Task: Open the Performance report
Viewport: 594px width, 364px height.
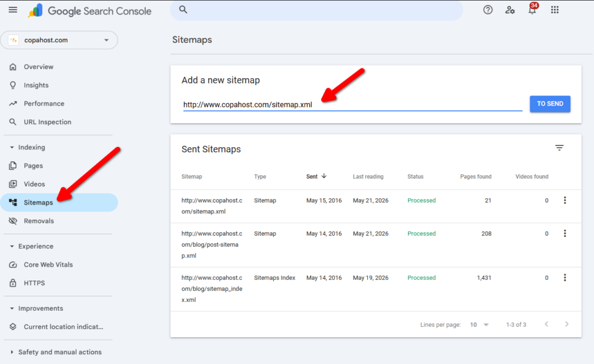Action: (x=44, y=103)
